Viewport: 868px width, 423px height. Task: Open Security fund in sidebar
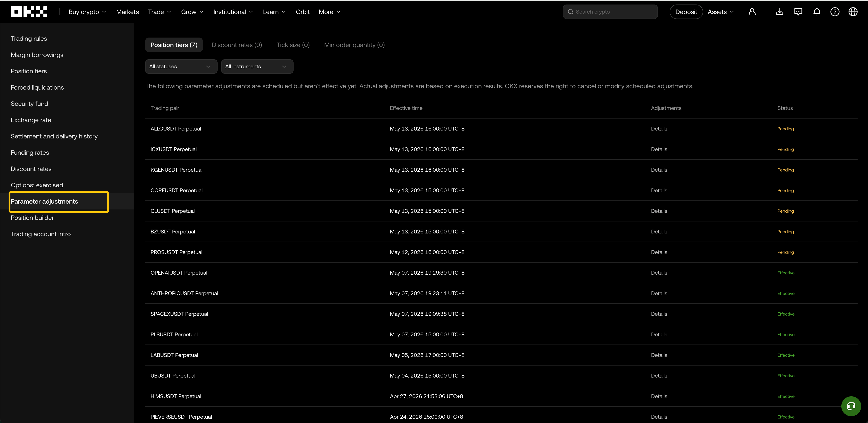click(x=30, y=103)
